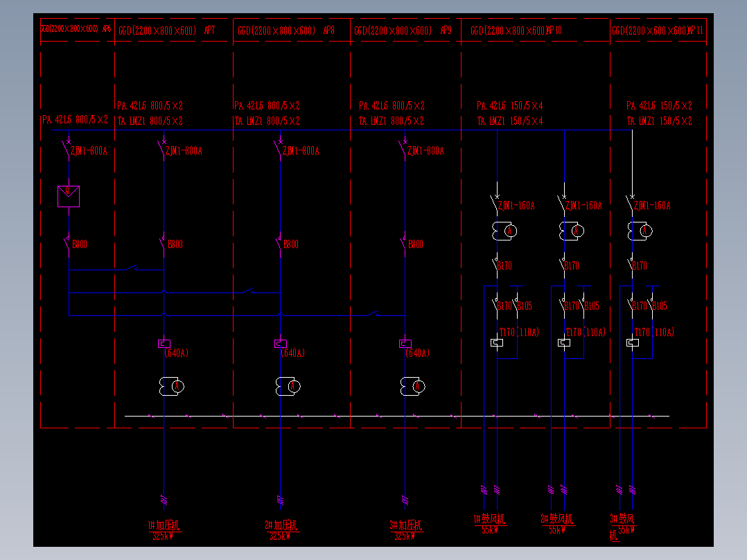Image resolution: width=747 pixels, height=560 pixels.
Task: Click the 3#加压机 325kW load label
Action: (406, 530)
